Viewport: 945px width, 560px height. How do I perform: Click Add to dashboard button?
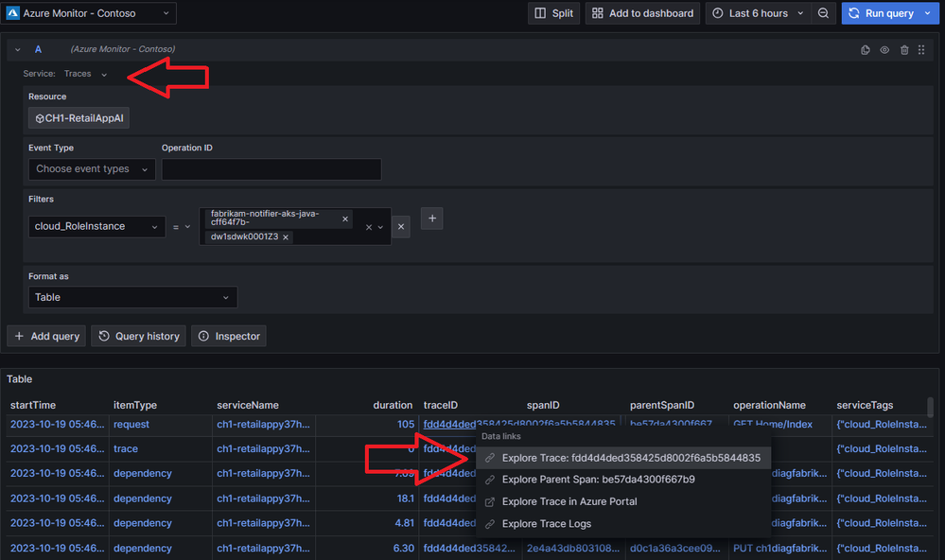642,13
